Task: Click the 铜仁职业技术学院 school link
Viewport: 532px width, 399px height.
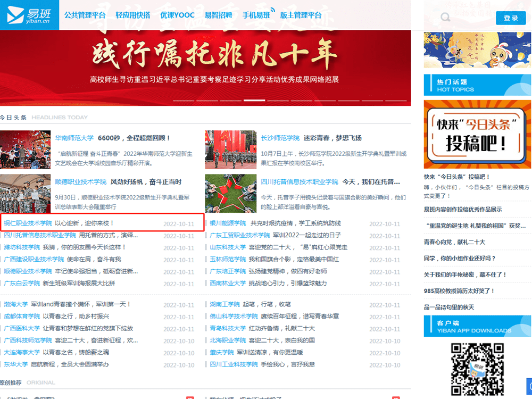Action: pyautogui.click(x=28, y=223)
